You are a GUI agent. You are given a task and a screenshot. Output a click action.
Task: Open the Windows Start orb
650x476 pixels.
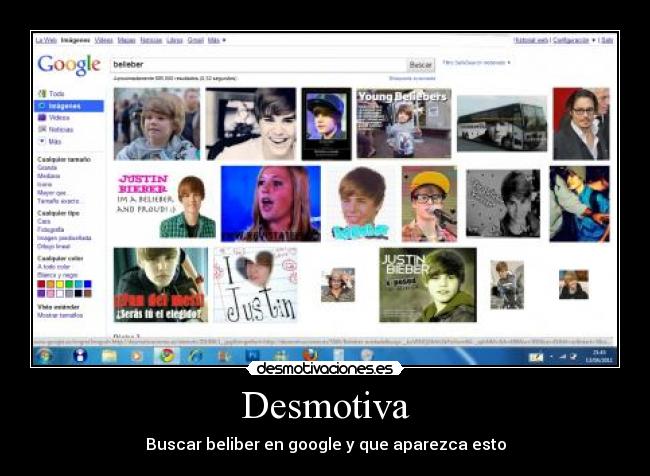click(x=44, y=356)
